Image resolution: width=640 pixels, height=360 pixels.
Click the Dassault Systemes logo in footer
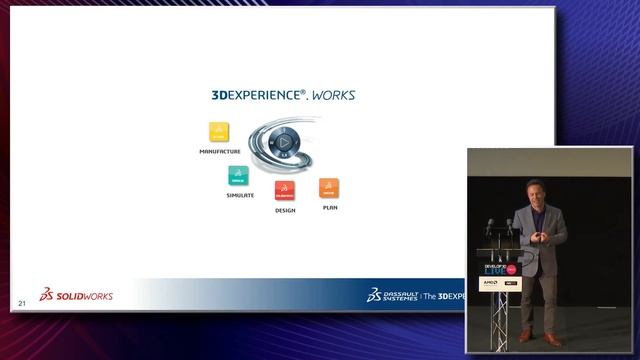[393, 295]
